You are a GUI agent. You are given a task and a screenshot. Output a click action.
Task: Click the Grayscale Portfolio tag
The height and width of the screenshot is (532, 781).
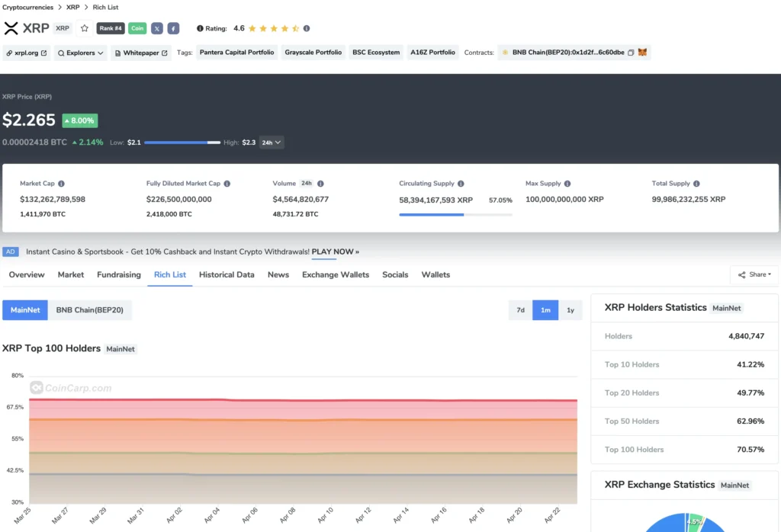[x=313, y=53]
